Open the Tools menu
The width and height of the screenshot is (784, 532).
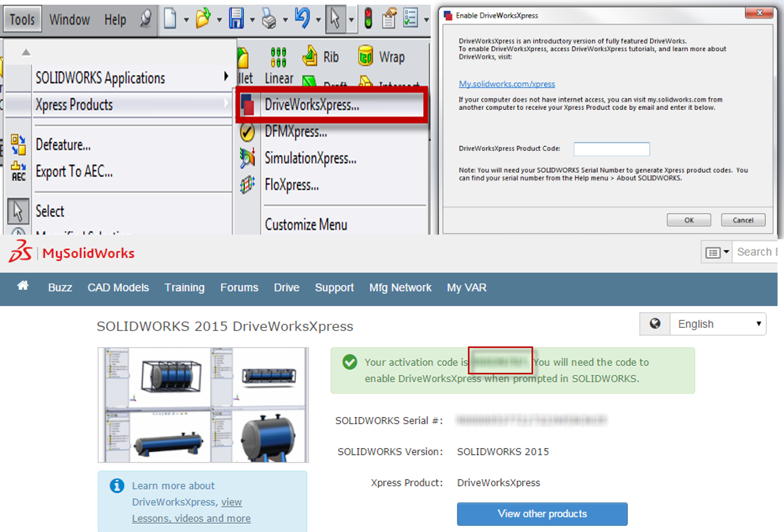(x=22, y=19)
